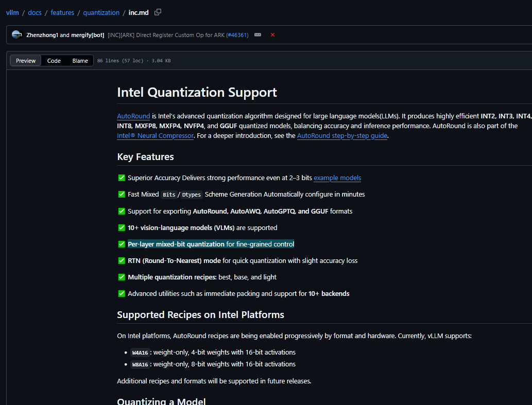Open the AutoRound link
The width and height of the screenshot is (532, 405).
pyautogui.click(x=133, y=116)
